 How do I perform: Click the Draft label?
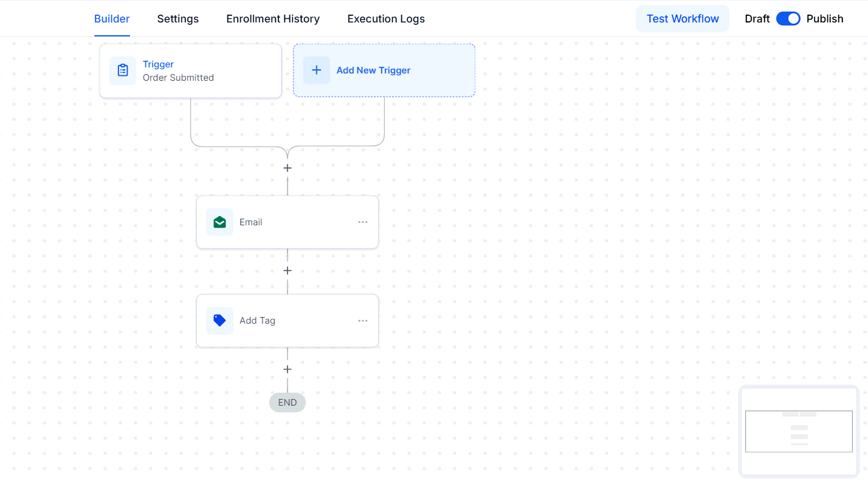click(x=757, y=19)
